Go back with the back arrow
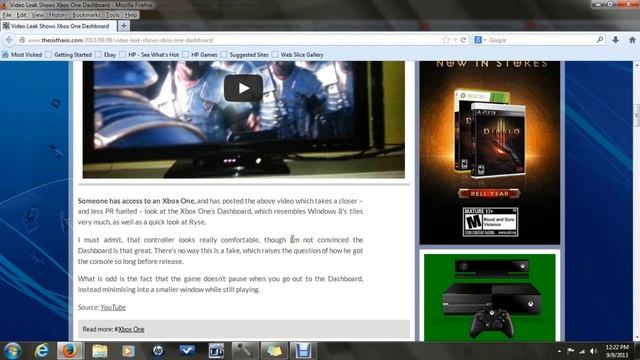This screenshot has height=360, width=640. [9, 40]
